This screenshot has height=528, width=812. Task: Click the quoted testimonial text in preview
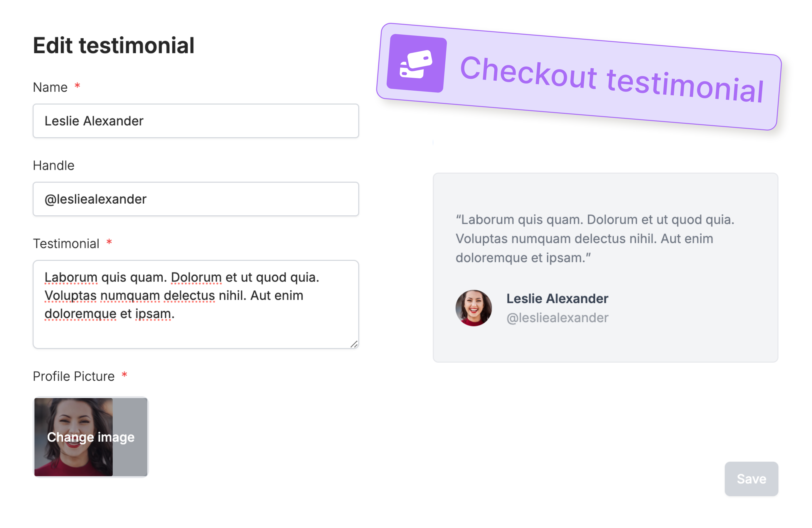(x=595, y=238)
